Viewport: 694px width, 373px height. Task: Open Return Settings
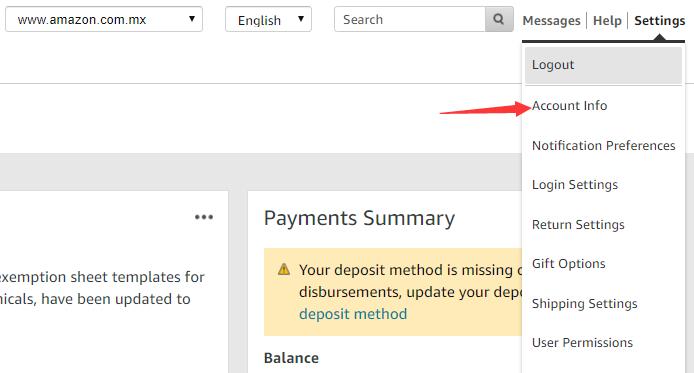(578, 225)
